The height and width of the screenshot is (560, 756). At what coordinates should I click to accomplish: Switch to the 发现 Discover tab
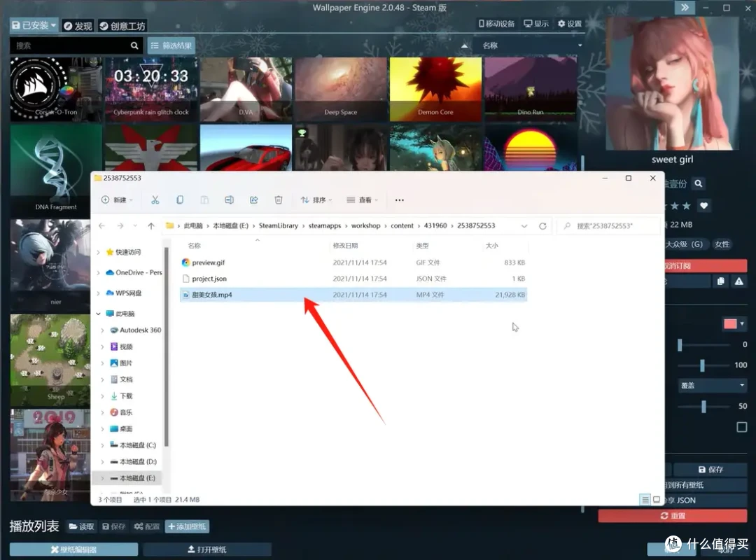[x=78, y=26]
